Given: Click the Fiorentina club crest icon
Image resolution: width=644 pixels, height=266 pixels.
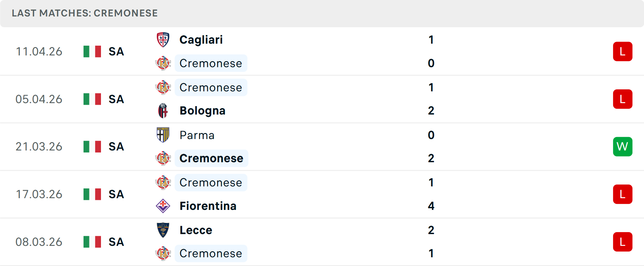Looking at the screenshot, I should point(163,206).
